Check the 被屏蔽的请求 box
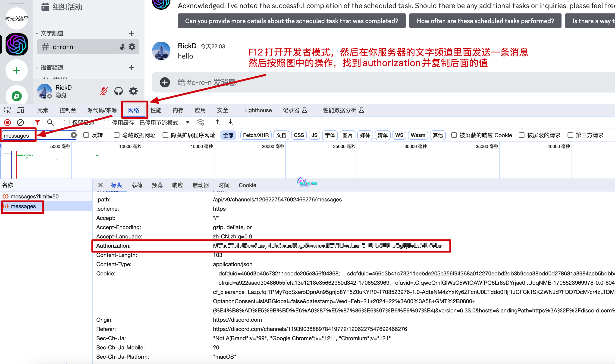This screenshot has height=364, width=615. click(x=522, y=135)
